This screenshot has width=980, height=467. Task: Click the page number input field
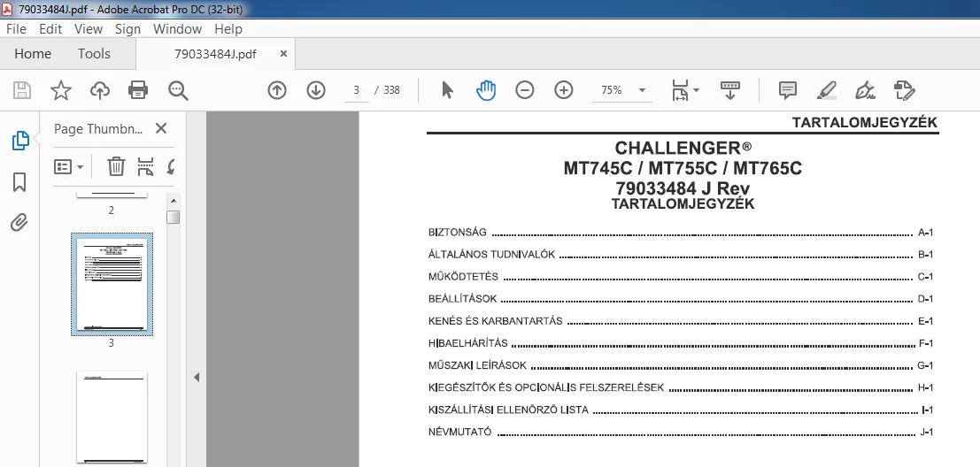point(356,90)
